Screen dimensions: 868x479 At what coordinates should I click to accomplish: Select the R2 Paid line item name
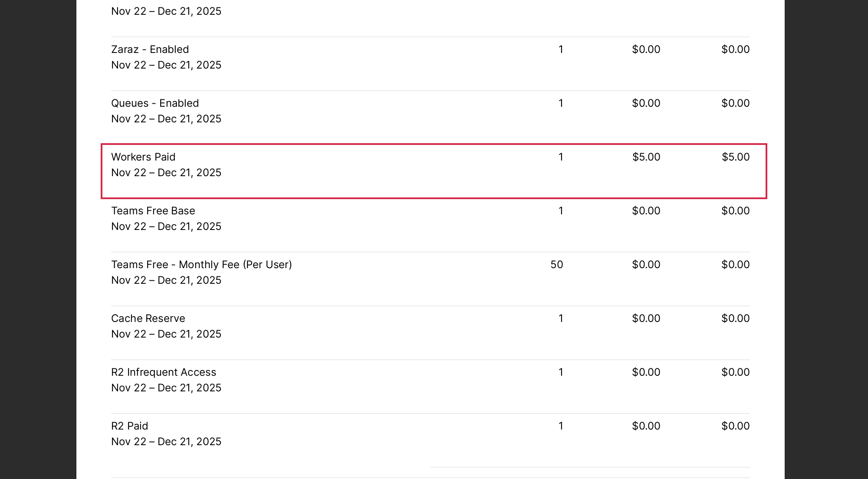tap(129, 426)
